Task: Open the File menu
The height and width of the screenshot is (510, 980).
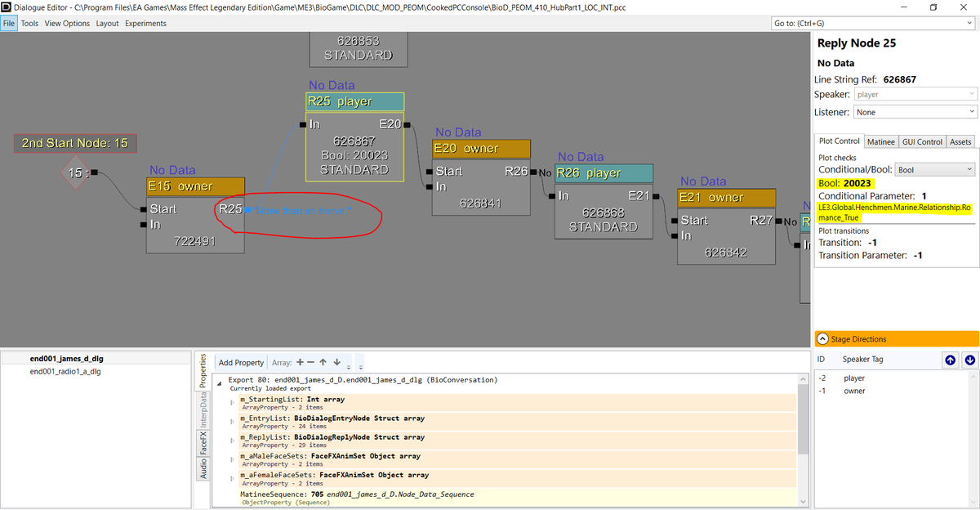Action: pyautogui.click(x=9, y=24)
